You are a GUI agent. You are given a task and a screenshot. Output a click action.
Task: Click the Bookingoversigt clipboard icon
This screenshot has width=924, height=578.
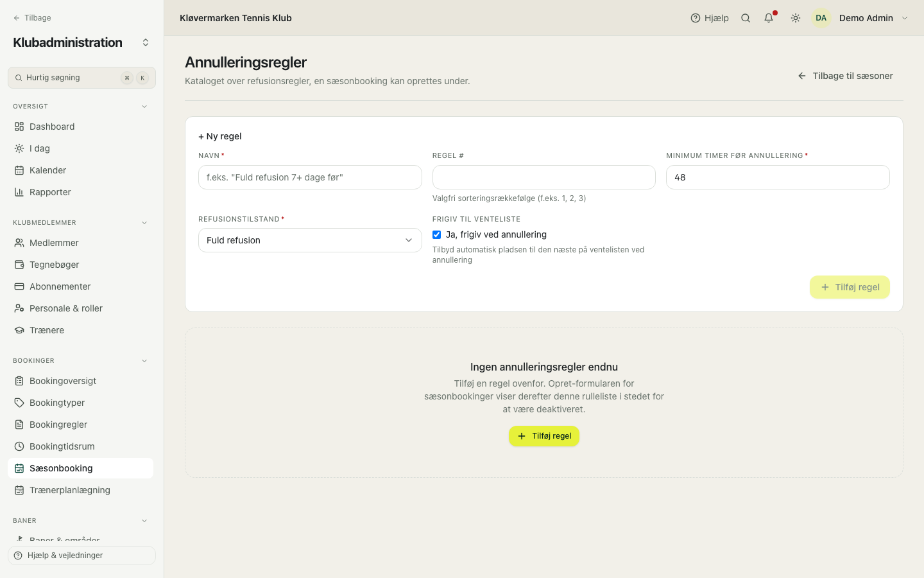[x=19, y=381]
